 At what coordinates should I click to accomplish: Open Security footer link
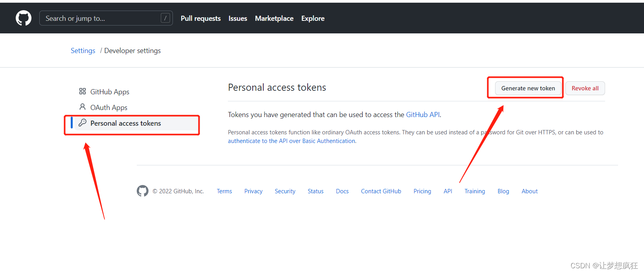pyautogui.click(x=285, y=191)
